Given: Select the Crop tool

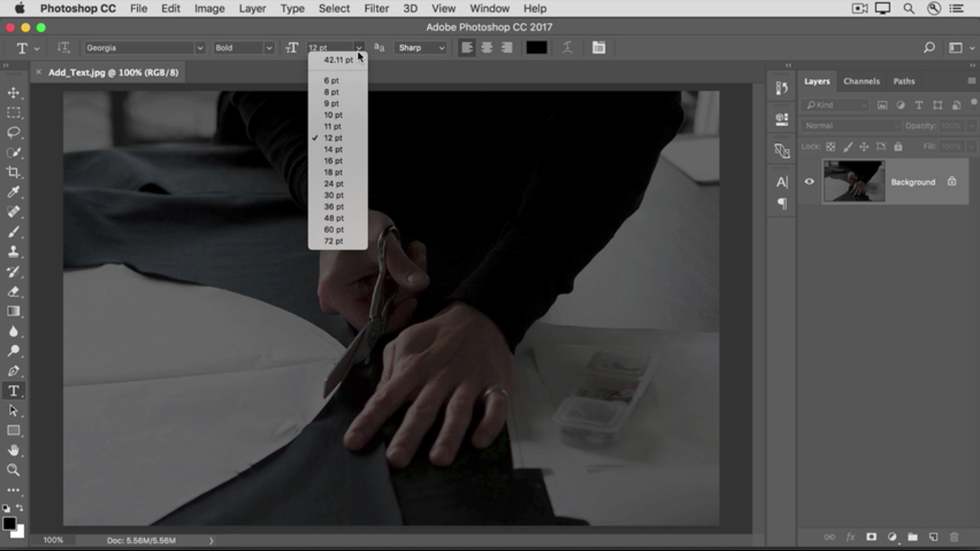Looking at the screenshot, I should [14, 172].
